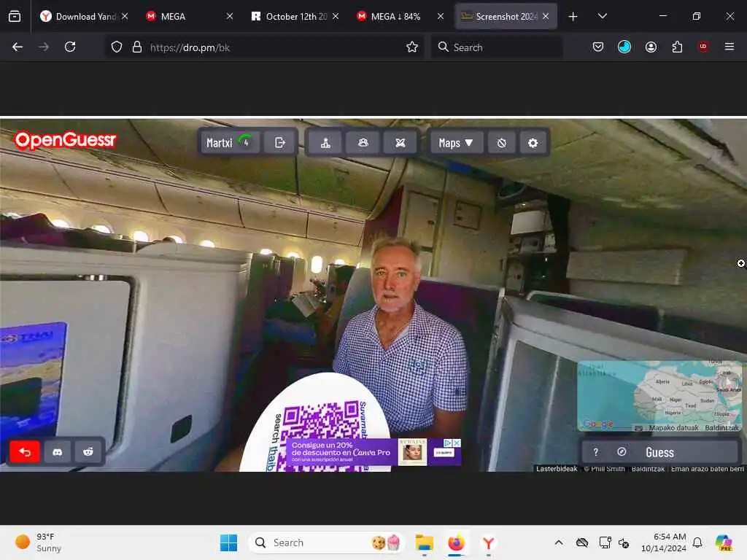Open OpenGuessr settings gear
The image size is (747, 560).
click(x=533, y=142)
